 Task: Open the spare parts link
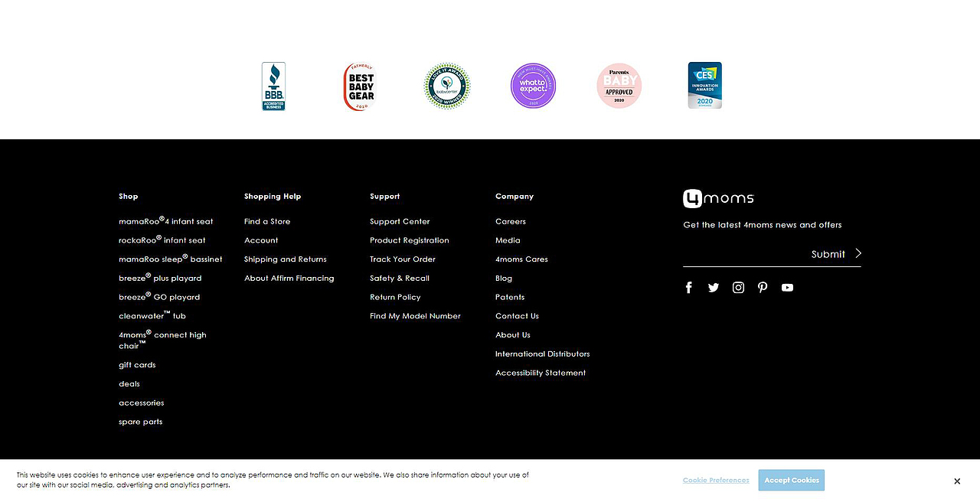point(141,422)
